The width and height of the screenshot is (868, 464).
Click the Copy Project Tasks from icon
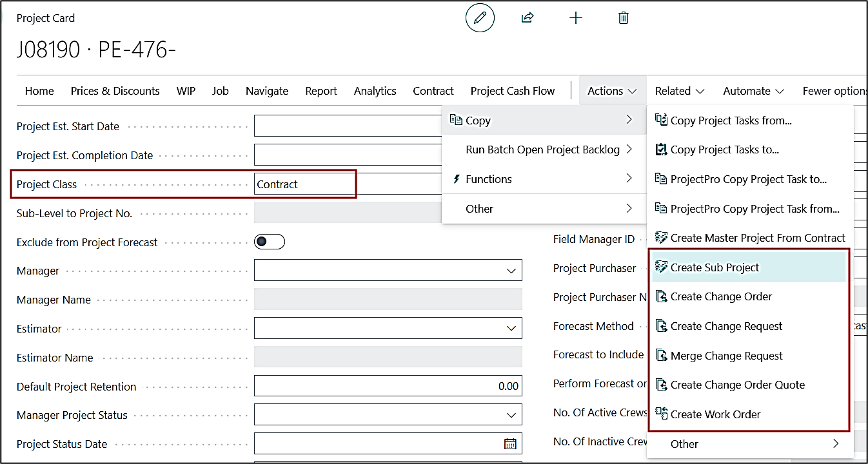661,120
